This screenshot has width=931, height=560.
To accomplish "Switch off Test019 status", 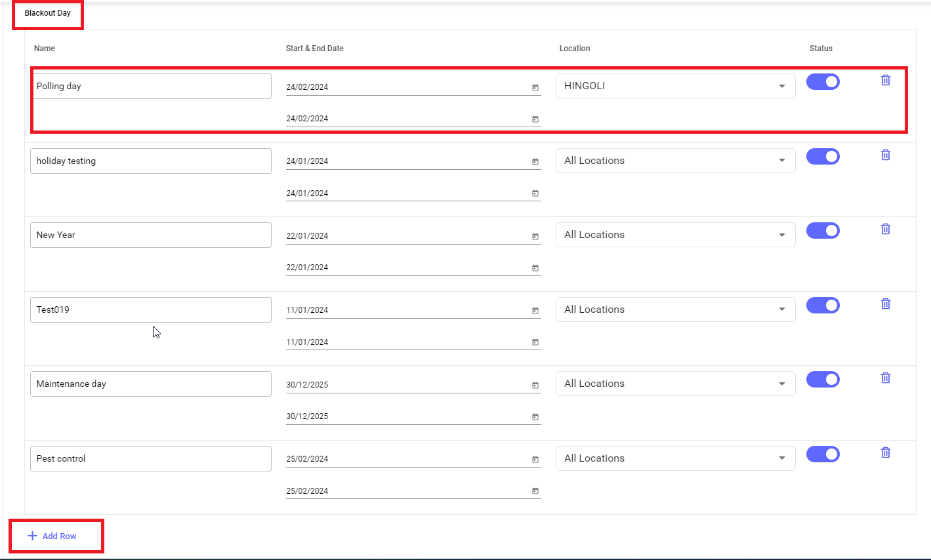I will [x=823, y=305].
